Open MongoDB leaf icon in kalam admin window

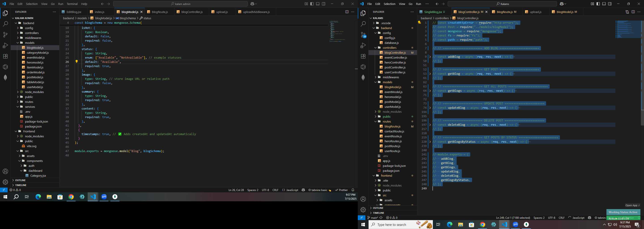5,78
